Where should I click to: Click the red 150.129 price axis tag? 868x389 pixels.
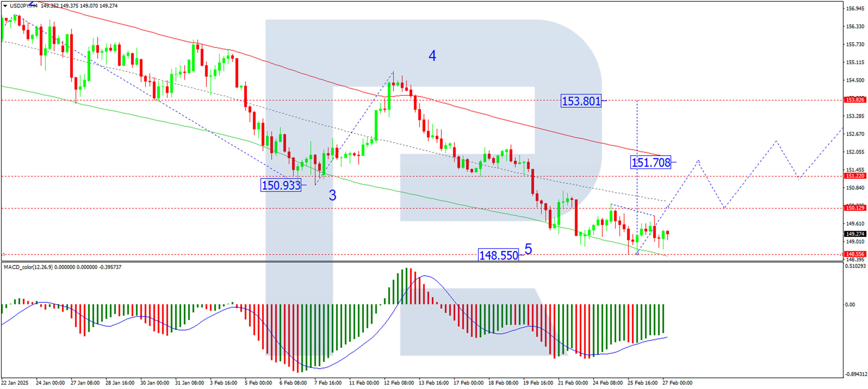855,208
